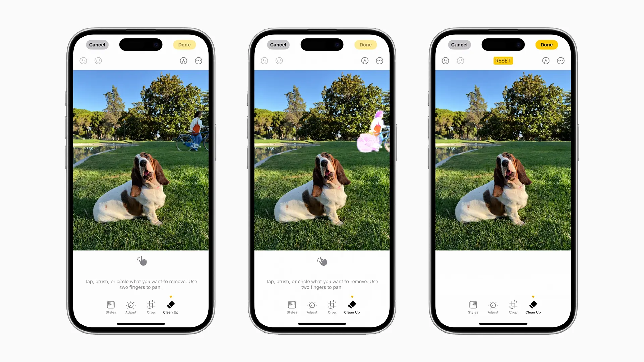Viewport: 644px width, 362px height.
Task: Expand additional tool settings panel
Action: click(561, 61)
